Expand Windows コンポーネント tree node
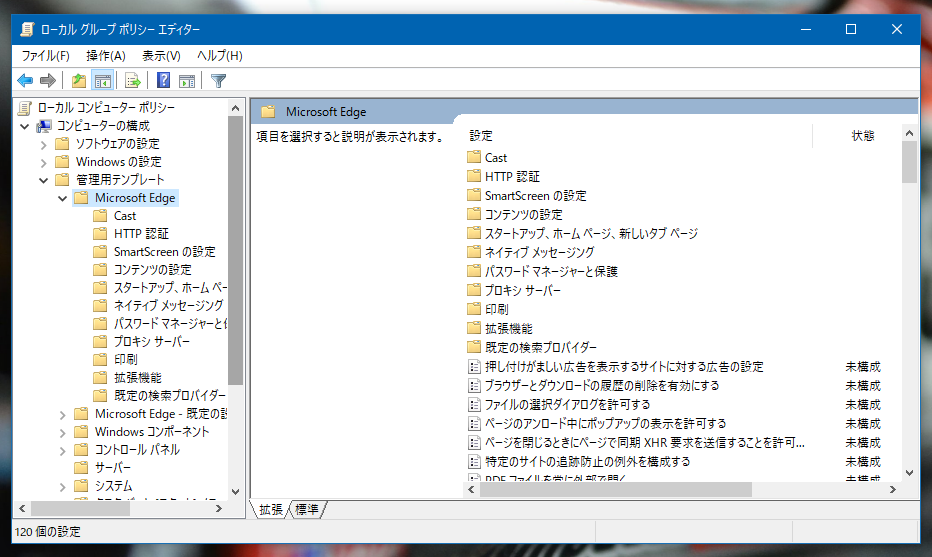This screenshot has height=557, width=932. pyautogui.click(x=62, y=432)
